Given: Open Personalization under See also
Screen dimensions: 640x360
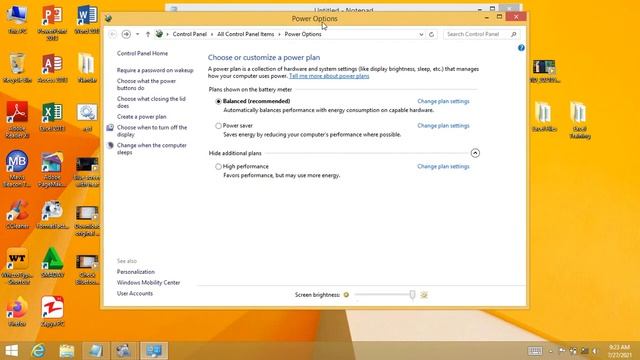Looking at the screenshot, I should click(x=136, y=272).
